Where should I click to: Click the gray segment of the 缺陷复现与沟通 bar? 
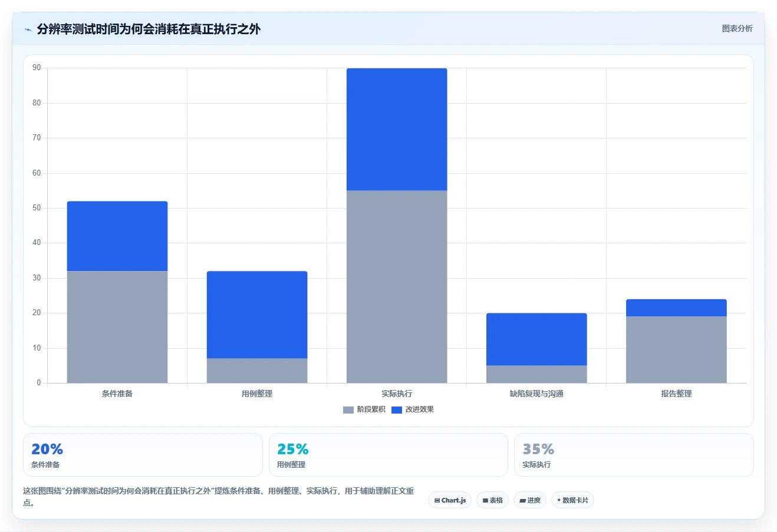(x=536, y=374)
